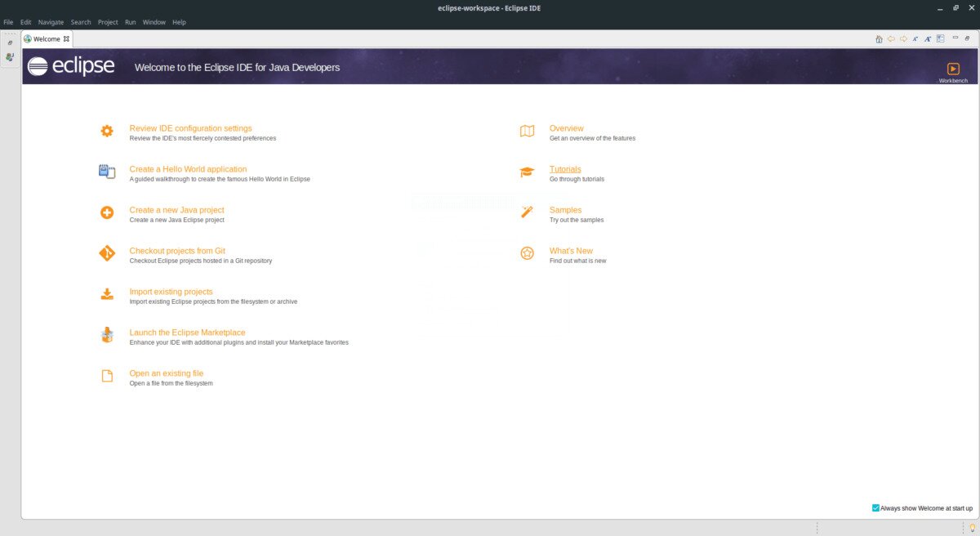Open the Run menu
Screen dimensions: 980x536
point(131,22)
